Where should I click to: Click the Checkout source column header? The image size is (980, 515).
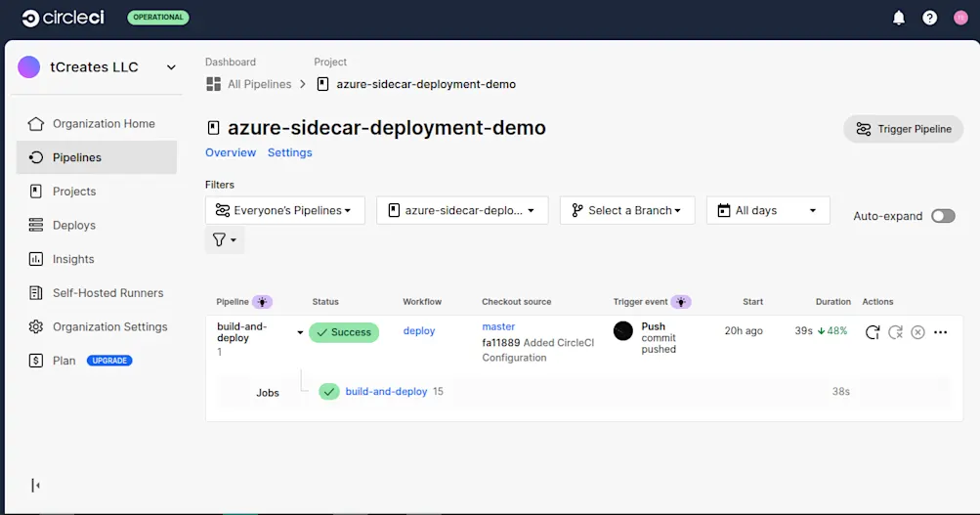click(516, 301)
